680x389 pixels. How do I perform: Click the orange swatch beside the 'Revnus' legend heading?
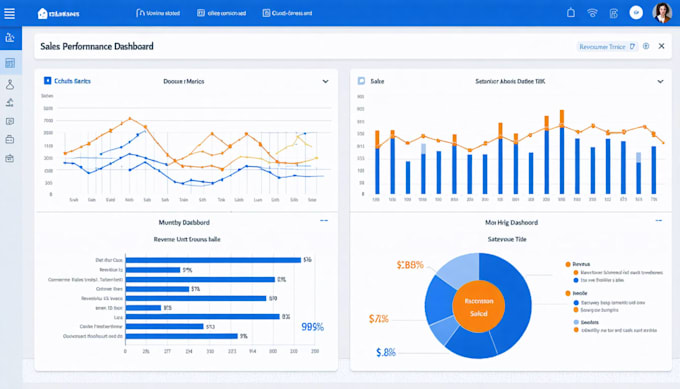pyautogui.click(x=568, y=264)
